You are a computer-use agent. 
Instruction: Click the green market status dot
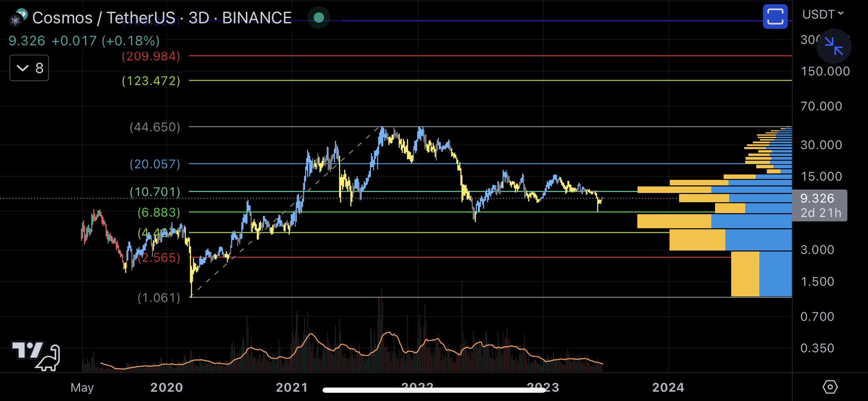319,17
